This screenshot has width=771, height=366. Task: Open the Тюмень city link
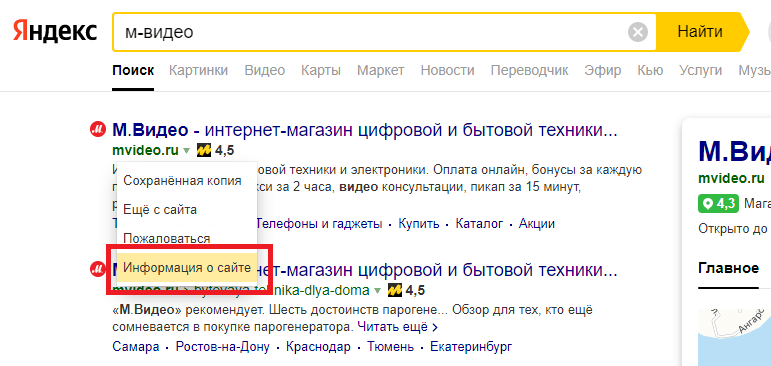[390, 347]
